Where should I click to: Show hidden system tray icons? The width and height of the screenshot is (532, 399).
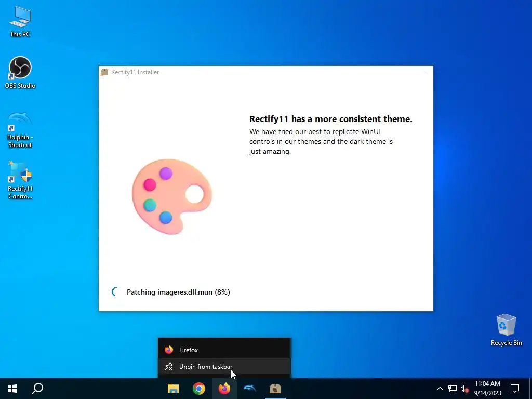coord(440,389)
